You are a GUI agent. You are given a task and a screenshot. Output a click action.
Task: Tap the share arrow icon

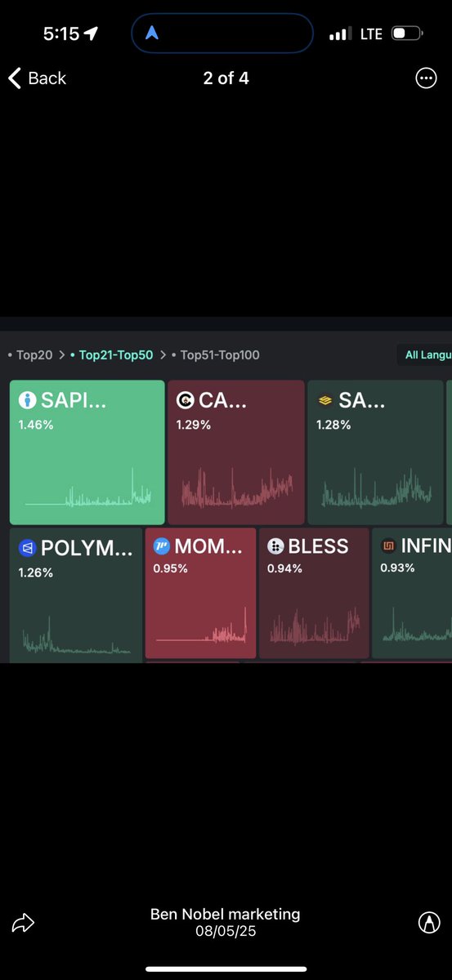click(24, 923)
